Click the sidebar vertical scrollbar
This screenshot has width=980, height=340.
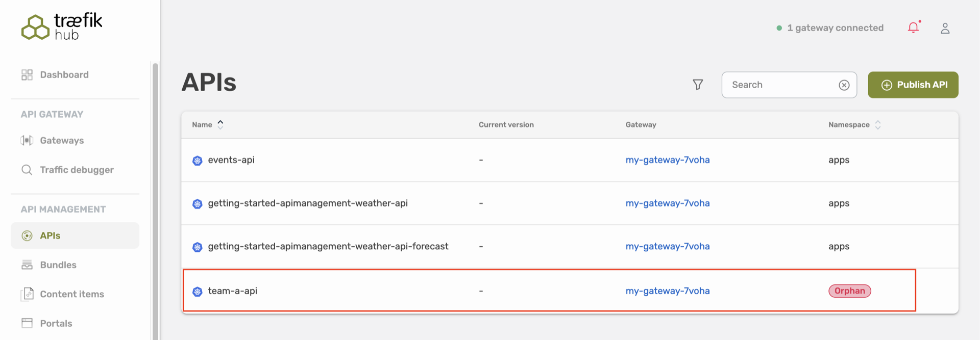pyautogui.click(x=155, y=201)
